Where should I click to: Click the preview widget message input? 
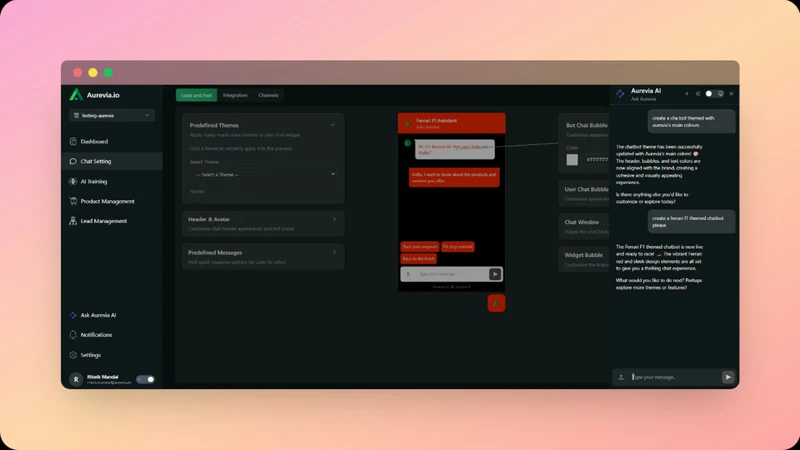click(x=452, y=274)
